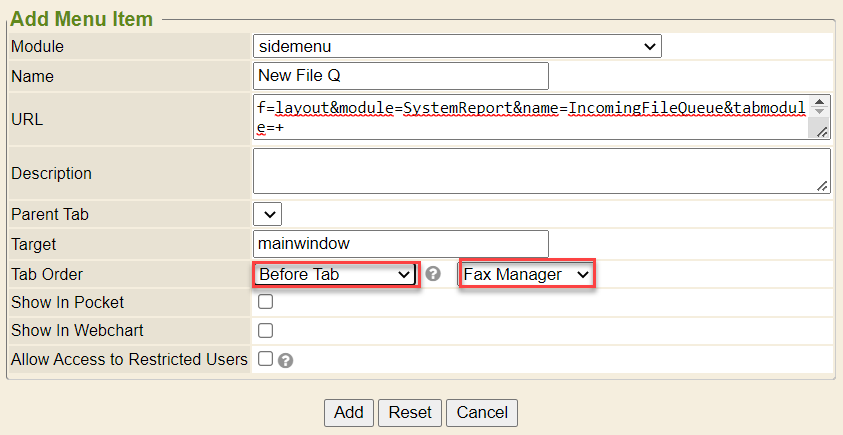Expand the Parent Tab dropdown

click(268, 214)
